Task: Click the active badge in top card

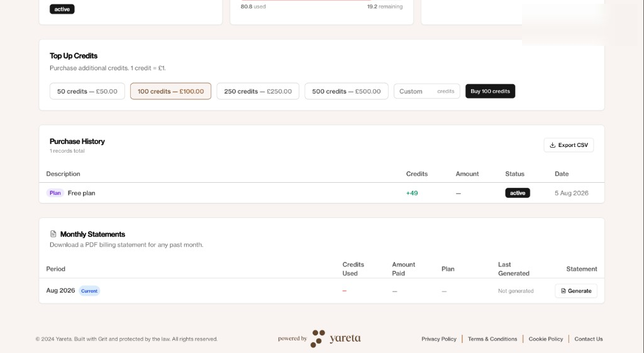Action: 62,9
